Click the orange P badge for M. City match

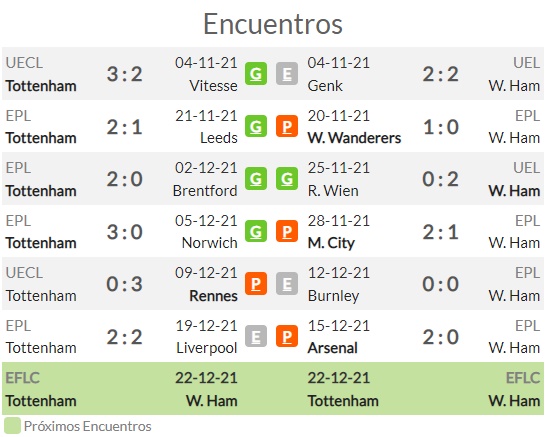click(x=287, y=231)
